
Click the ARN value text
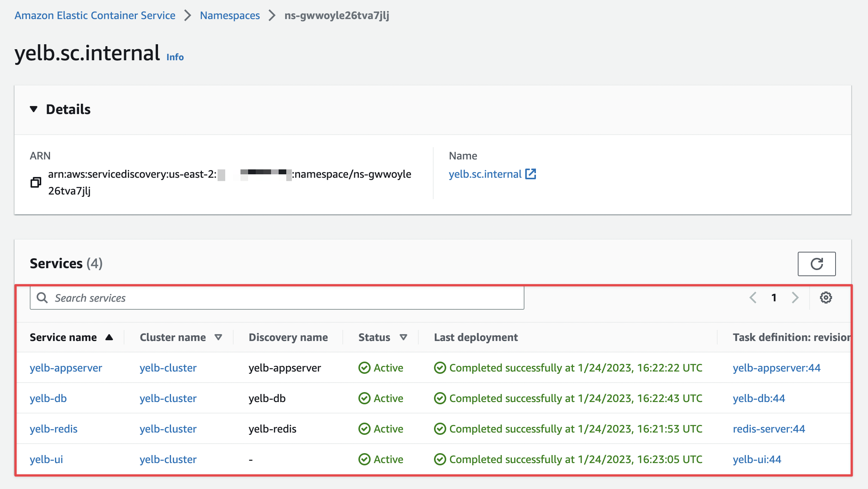[x=230, y=182]
